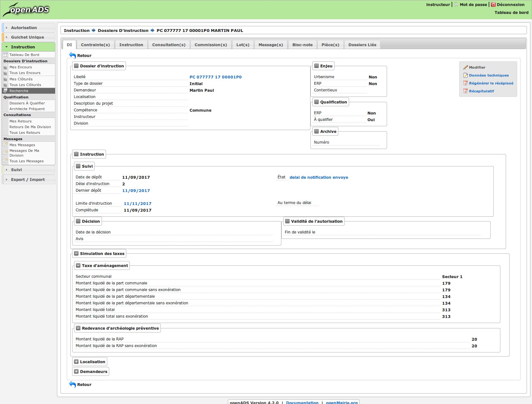The width and height of the screenshot is (532, 404).
Task: Expand the Demandeurs fieldset
Action: click(x=76, y=372)
